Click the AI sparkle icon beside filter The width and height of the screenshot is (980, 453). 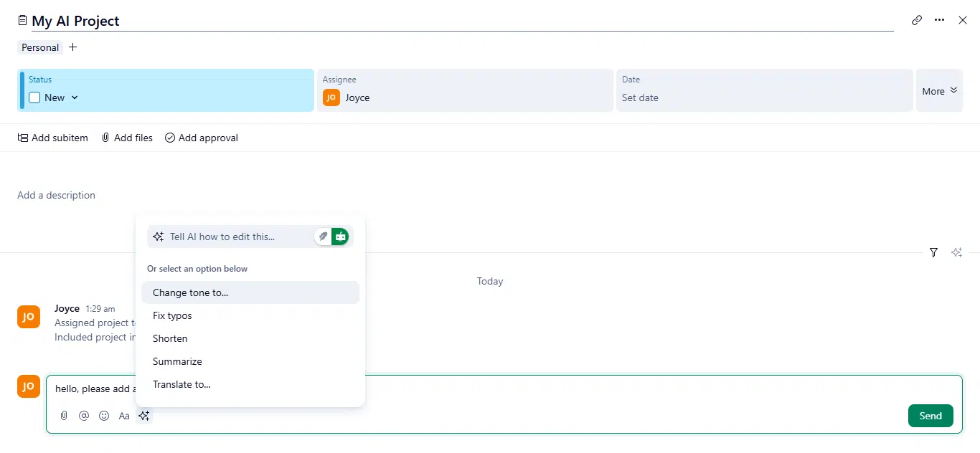956,252
